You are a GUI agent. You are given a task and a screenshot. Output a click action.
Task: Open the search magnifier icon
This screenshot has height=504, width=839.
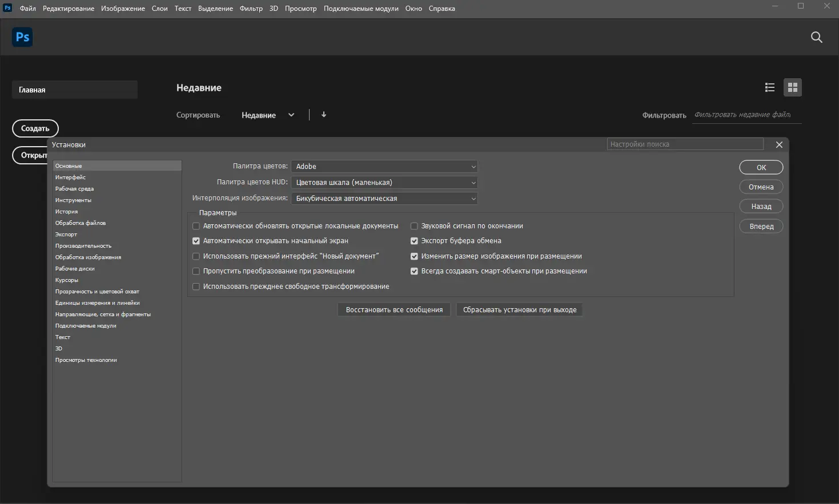tap(817, 37)
